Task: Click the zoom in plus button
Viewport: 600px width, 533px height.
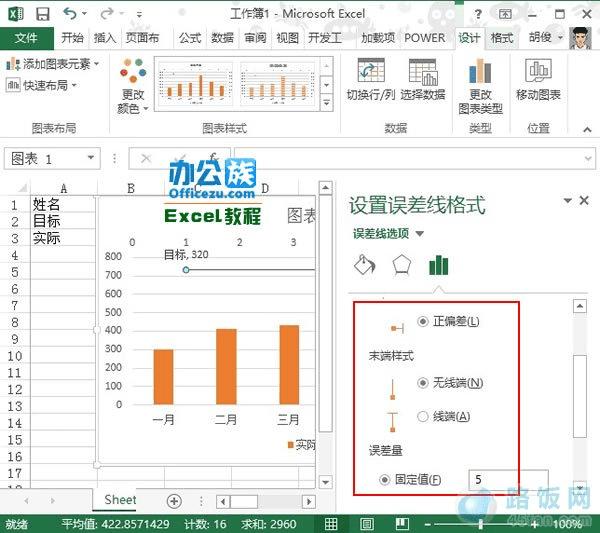Action: (x=534, y=524)
